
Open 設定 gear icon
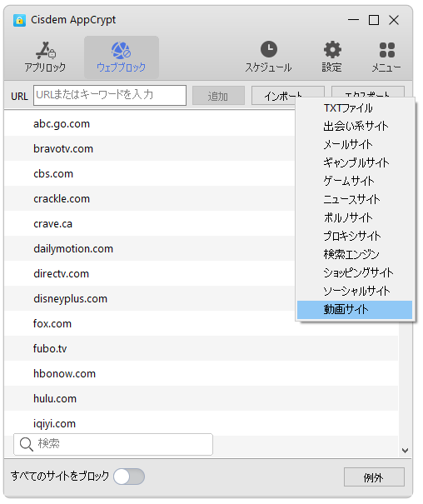tap(332, 49)
